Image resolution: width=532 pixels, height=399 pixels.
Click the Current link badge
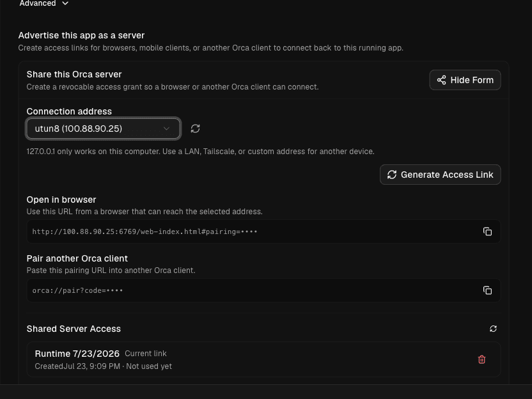[146, 354]
